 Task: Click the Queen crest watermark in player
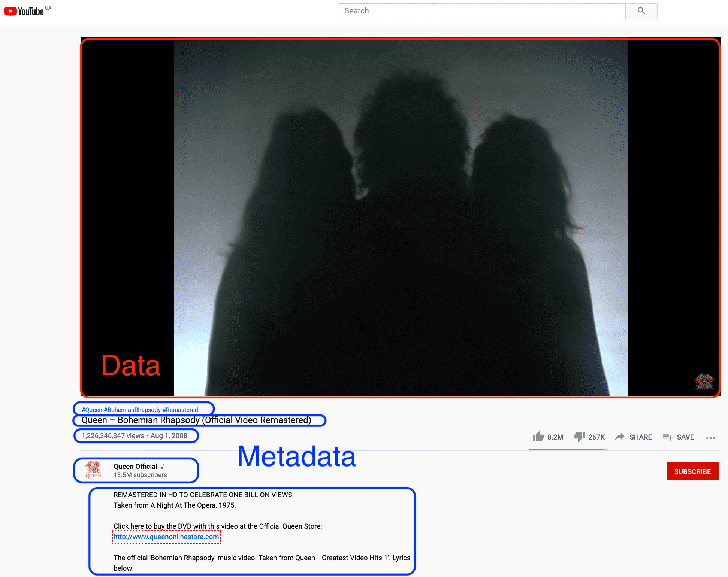[x=704, y=382]
